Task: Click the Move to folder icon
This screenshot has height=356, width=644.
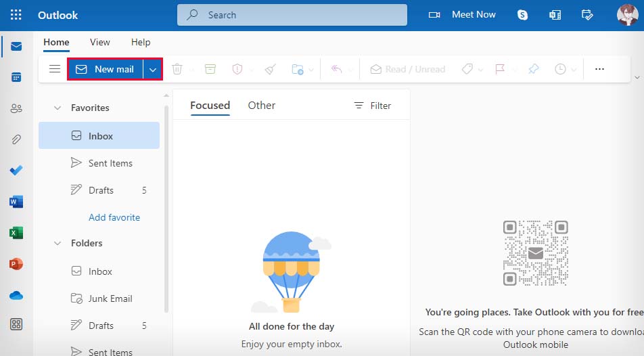Action: pyautogui.click(x=298, y=69)
